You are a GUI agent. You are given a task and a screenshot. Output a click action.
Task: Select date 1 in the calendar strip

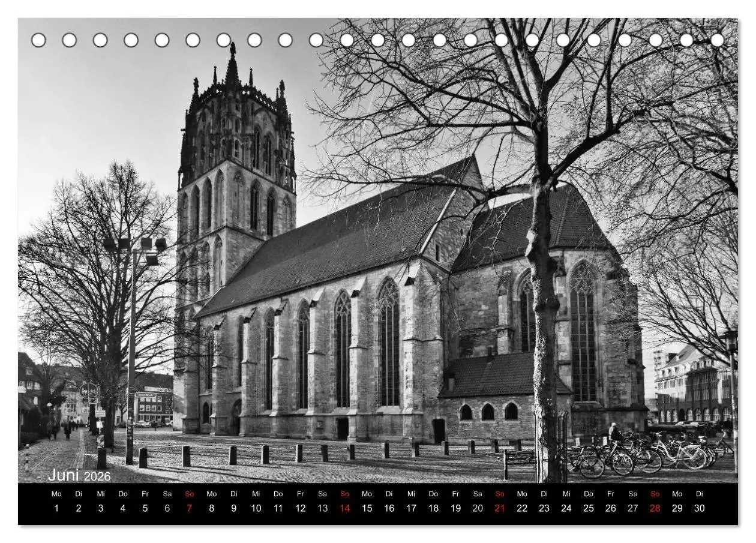click(56, 508)
